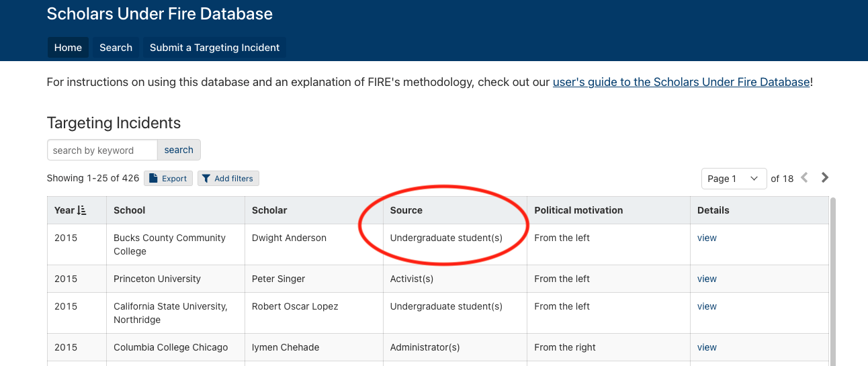This screenshot has width=868, height=366.
Task: Open the Add filters funnel button
Action: click(x=228, y=179)
